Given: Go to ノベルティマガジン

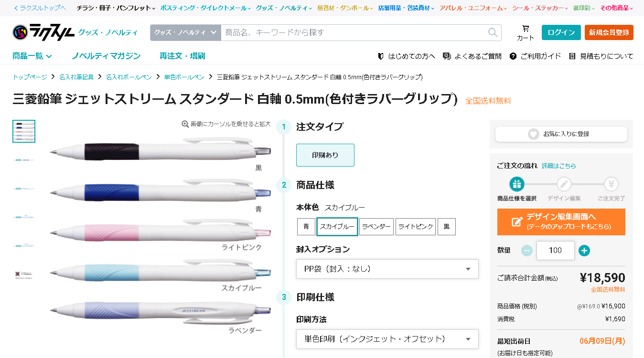Looking at the screenshot, I should pyautogui.click(x=106, y=56).
